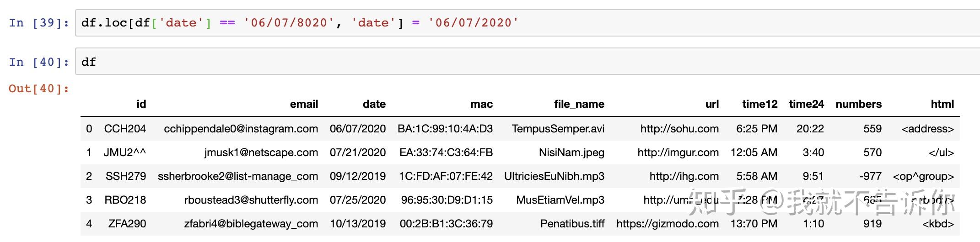Viewport: 980px width, 242px height.
Task: Click the cchippendale0@instagram.com email cell
Action: [241, 129]
